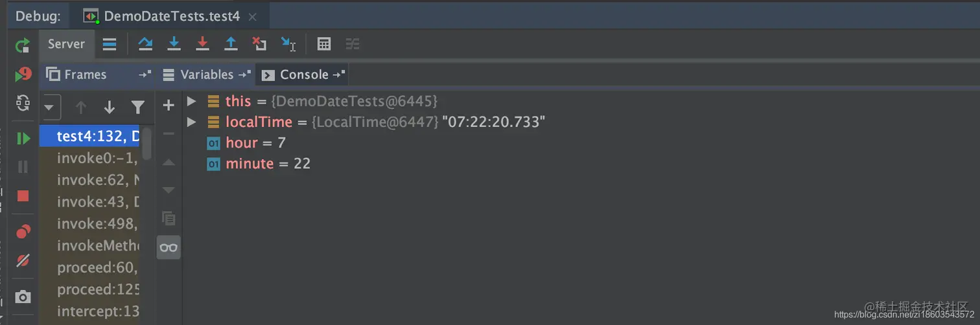Toggle Mute Breakpoints icon
Viewport: 980px width, 325px height.
pos(23,260)
